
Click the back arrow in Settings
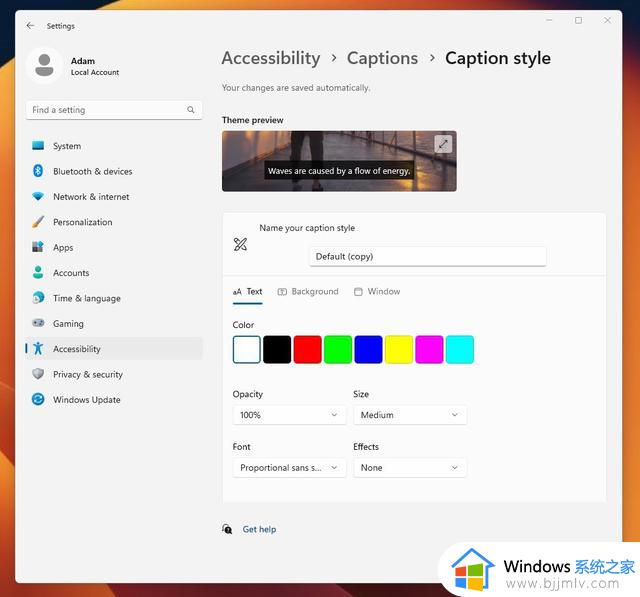[30, 26]
